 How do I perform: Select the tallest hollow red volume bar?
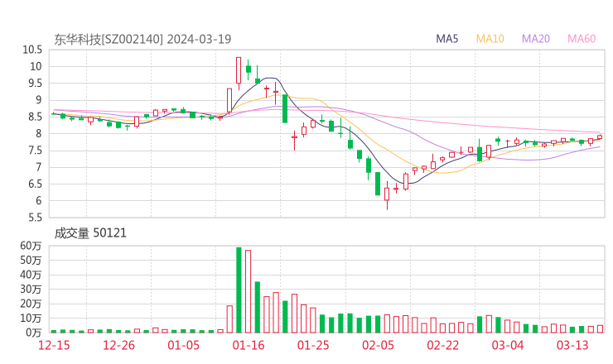point(248,291)
